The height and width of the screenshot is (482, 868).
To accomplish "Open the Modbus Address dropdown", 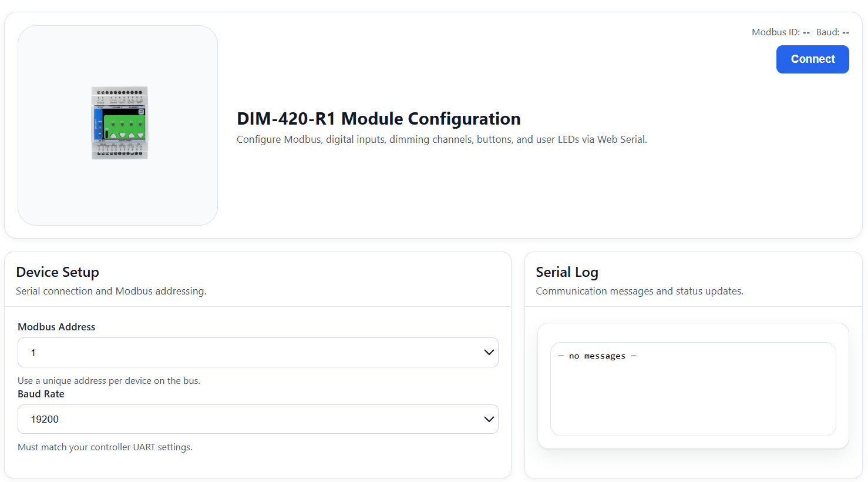I will (x=258, y=352).
